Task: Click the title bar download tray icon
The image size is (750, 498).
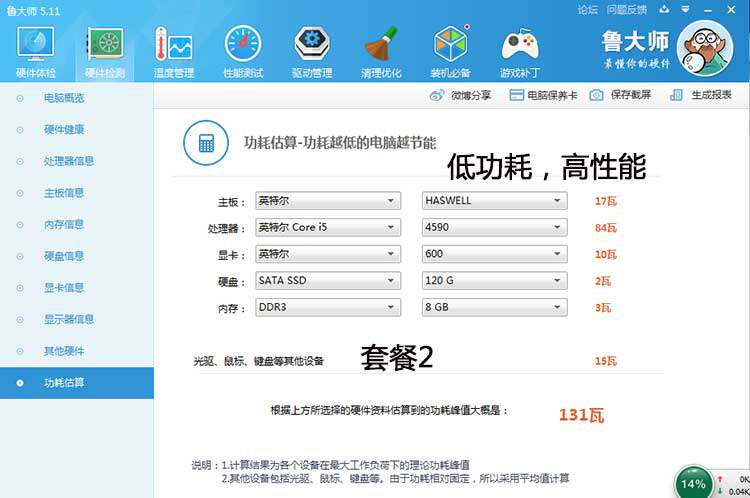Action: (x=664, y=9)
